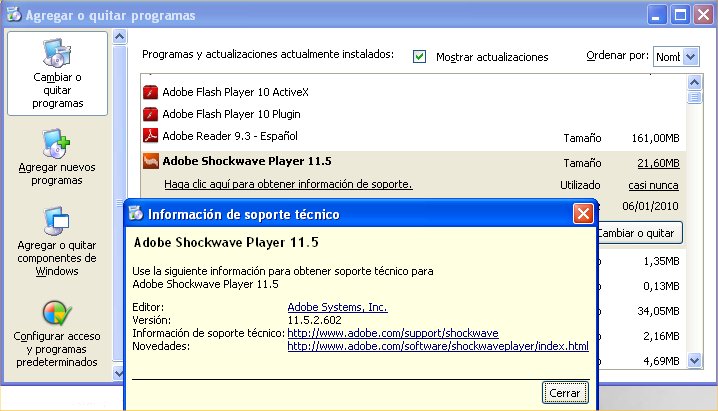Click the left sidebar scrollbar down arrow
The height and width of the screenshot is (411, 718).
pyautogui.click(x=119, y=373)
